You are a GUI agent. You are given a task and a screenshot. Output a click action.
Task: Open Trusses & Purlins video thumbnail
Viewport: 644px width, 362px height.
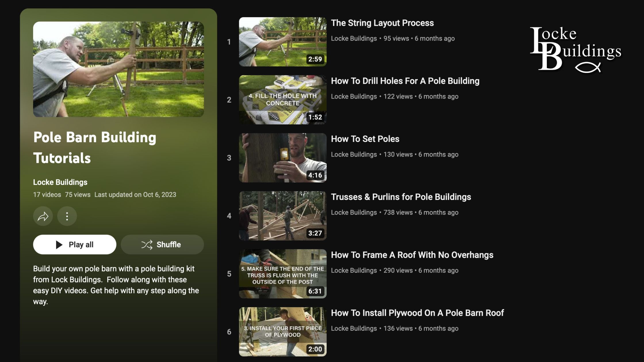[x=283, y=216]
